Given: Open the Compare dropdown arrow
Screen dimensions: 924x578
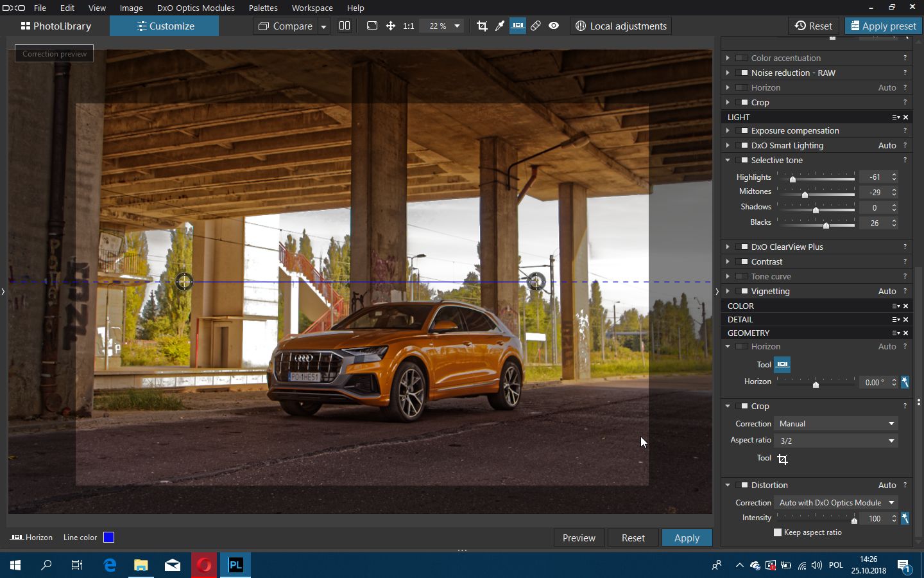Looking at the screenshot, I should [x=323, y=26].
